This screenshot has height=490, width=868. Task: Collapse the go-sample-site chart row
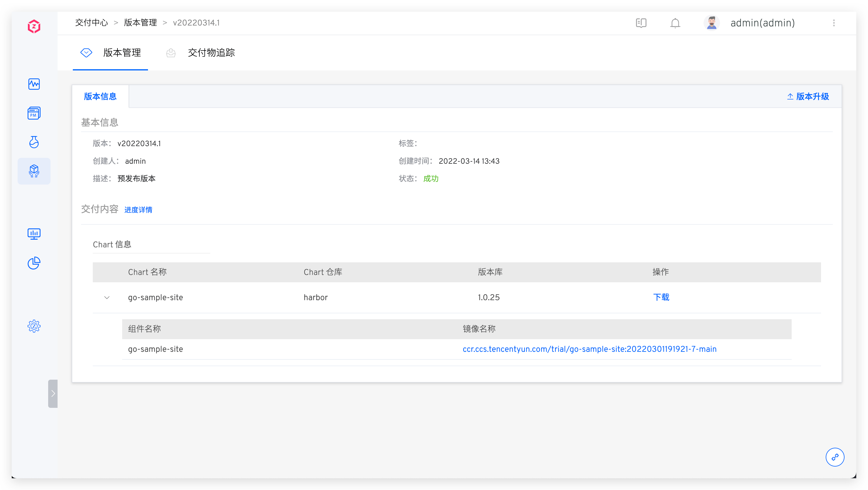(107, 297)
